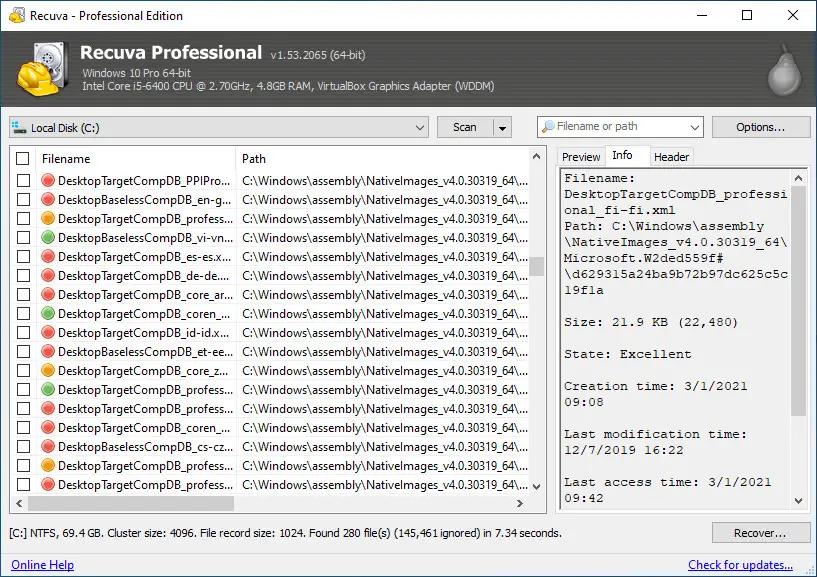Click the orange status icon for DesktopTargetCompDB_core_z
This screenshot has height=577, width=817.
pyautogui.click(x=48, y=371)
